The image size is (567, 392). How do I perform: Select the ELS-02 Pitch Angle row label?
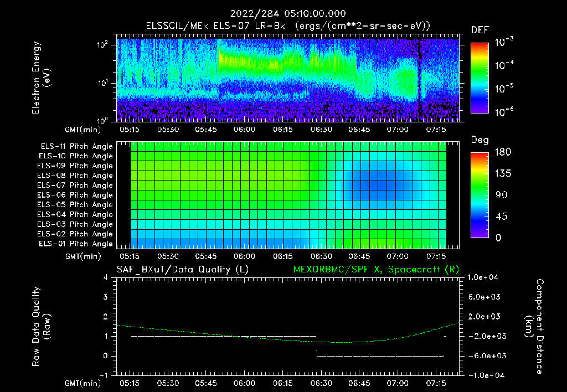75,234
